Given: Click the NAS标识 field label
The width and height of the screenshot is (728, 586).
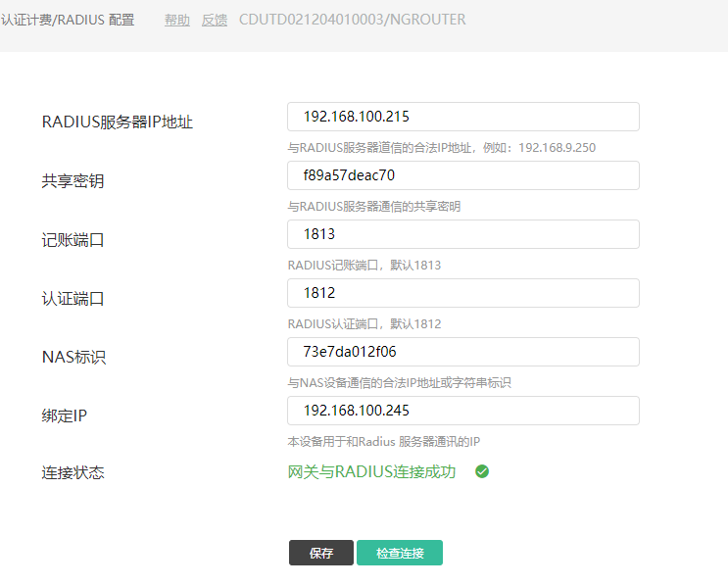Looking at the screenshot, I should 73,358.
